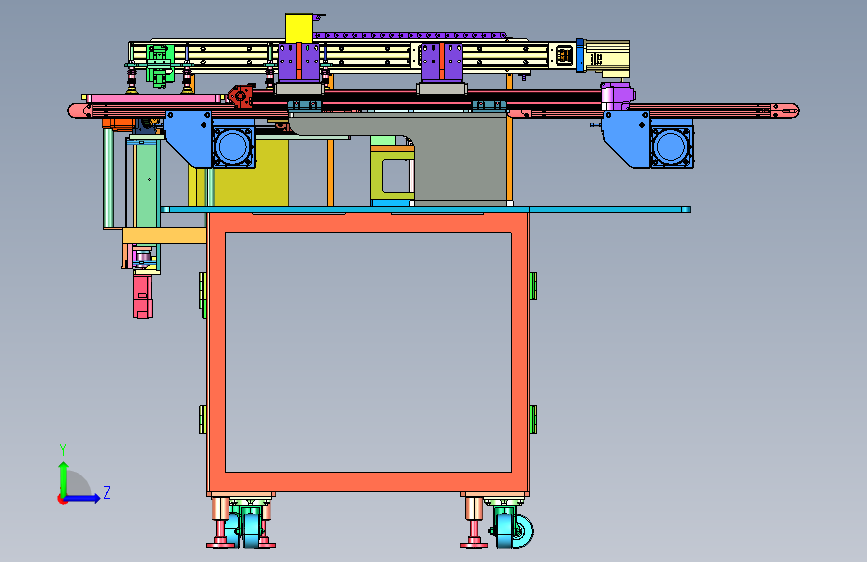Select the bright green component on top rail
The height and width of the screenshot is (562, 867).
[160, 64]
